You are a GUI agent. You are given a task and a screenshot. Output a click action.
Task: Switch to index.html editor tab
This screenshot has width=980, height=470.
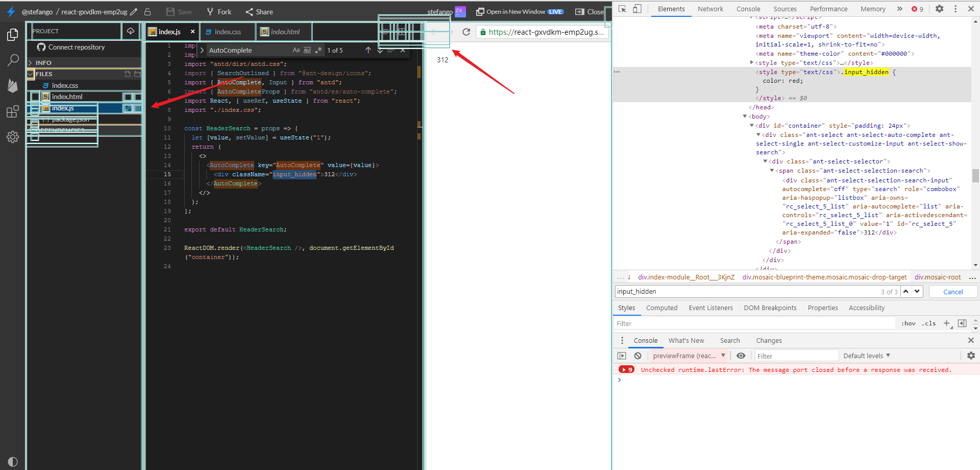(285, 32)
